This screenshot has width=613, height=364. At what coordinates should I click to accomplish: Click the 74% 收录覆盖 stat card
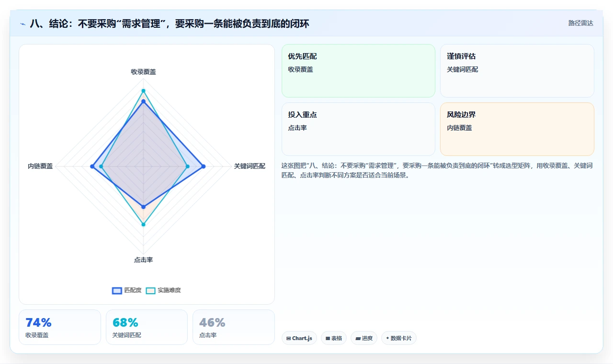coord(60,327)
